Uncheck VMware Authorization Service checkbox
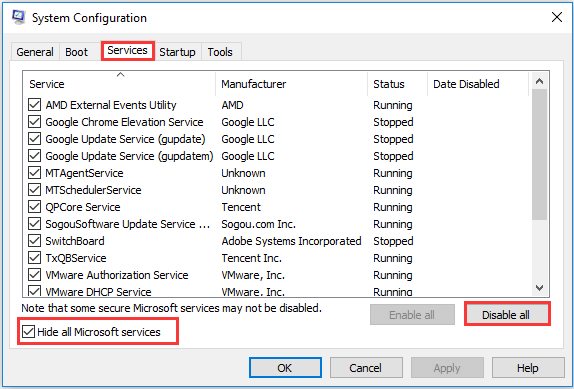This screenshot has width=574, height=389. [34, 275]
